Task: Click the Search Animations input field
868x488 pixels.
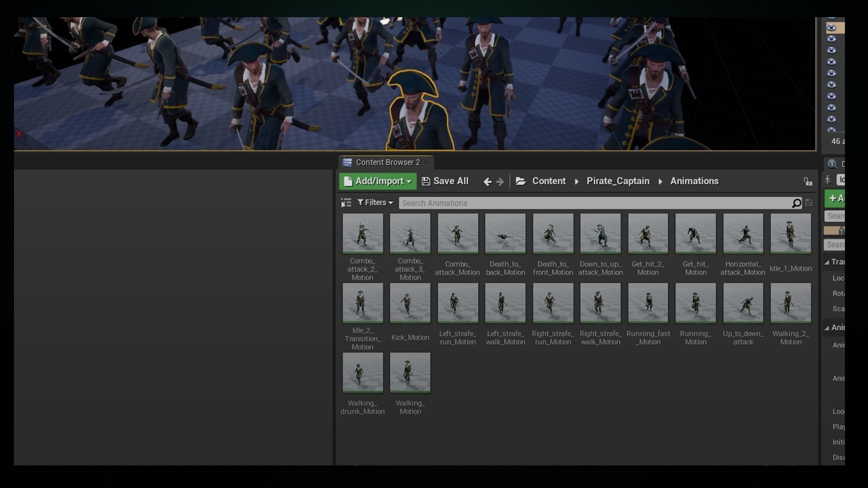Action: (588, 203)
